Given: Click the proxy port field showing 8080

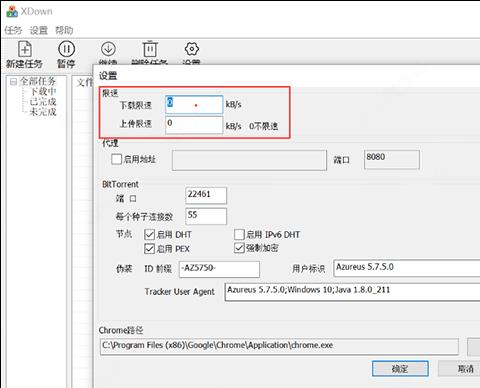Looking at the screenshot, I should 392,160.
